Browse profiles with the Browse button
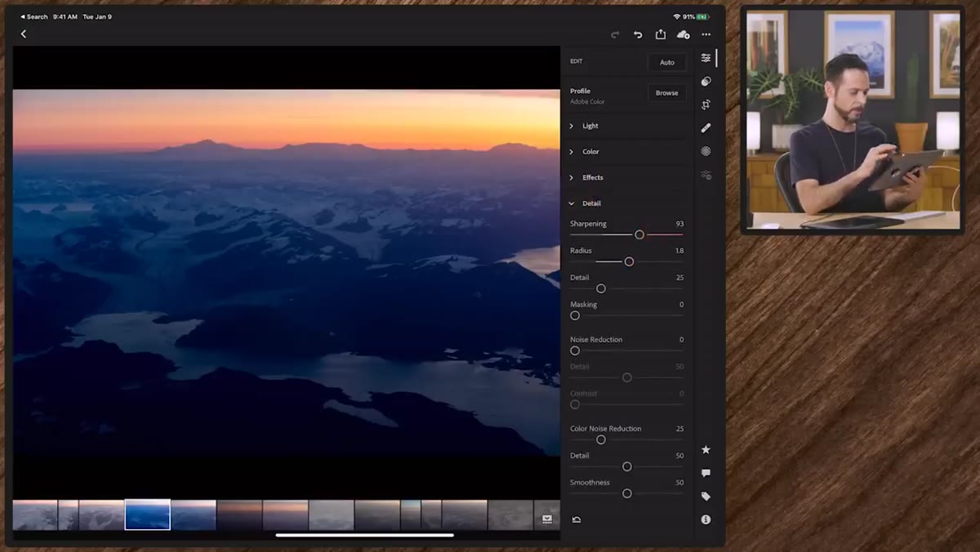The height and width of the screenshot is (552, 980). (667, 93)
